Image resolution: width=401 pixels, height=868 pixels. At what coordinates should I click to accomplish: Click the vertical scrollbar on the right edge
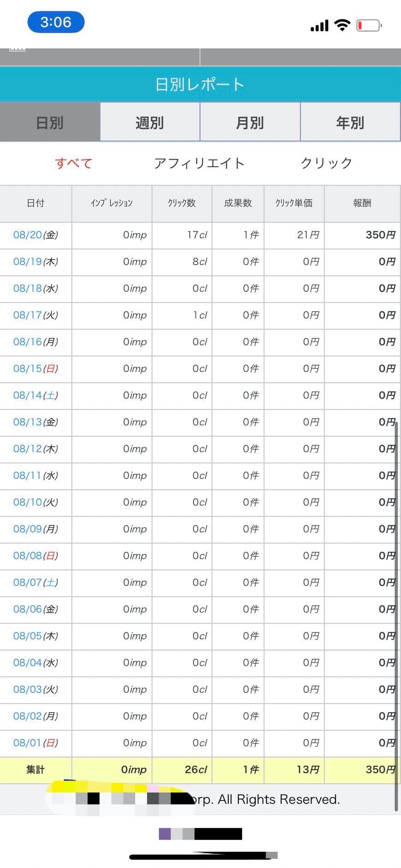pyautogui.click(x=396, y=599)
